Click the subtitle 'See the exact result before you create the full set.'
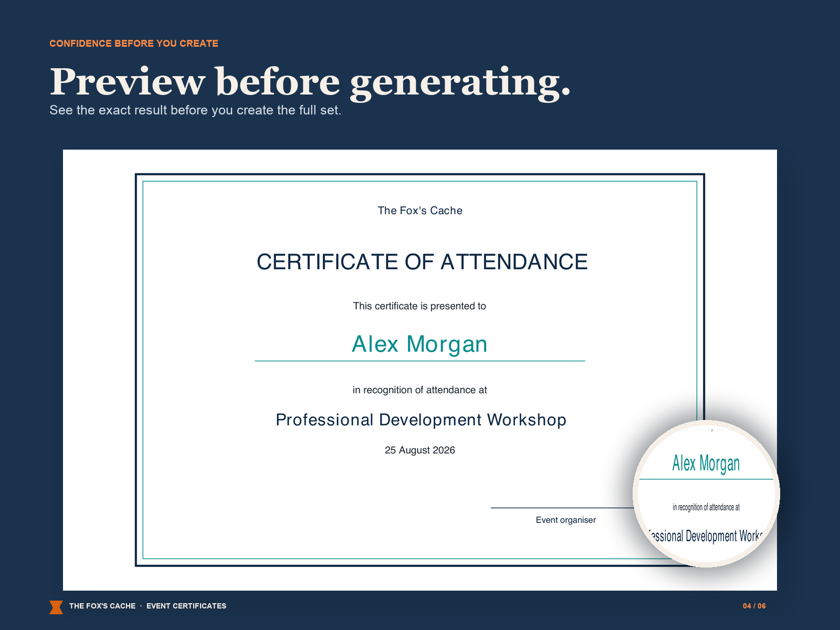 click(x=195, y=110)
